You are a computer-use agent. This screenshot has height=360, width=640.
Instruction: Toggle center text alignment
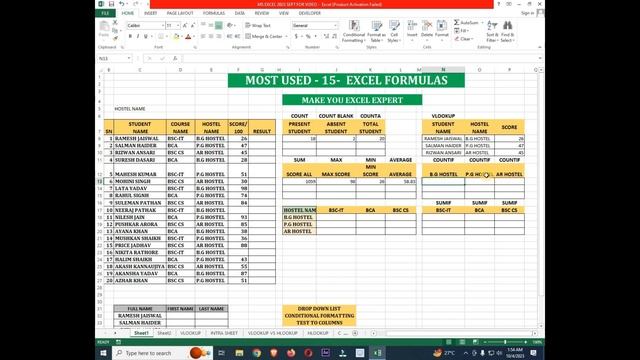[x=211, y=36]
